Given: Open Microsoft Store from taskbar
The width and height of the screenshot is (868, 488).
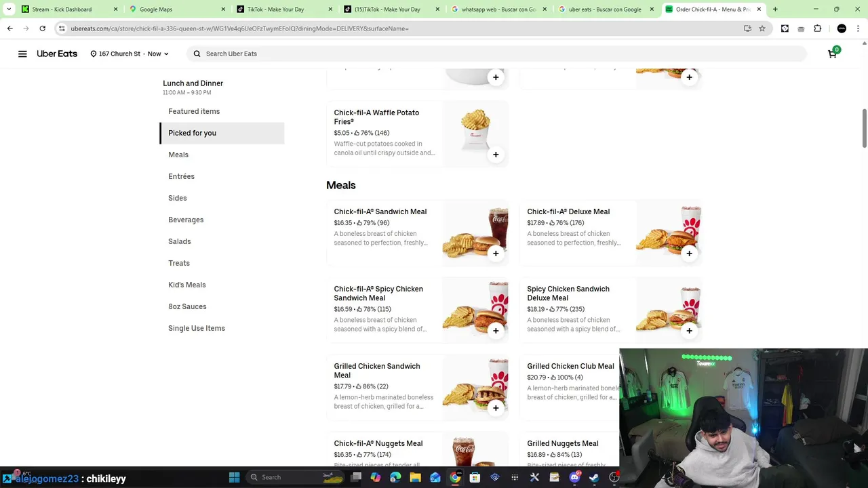Looking at the screenshot, I should click(x=475, y=477).
